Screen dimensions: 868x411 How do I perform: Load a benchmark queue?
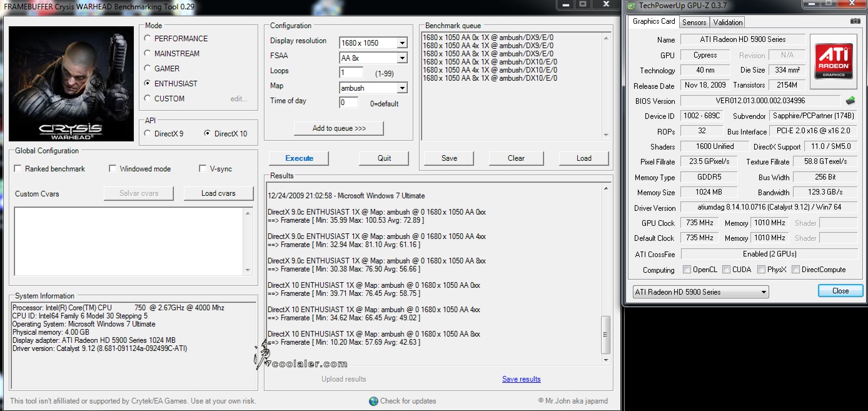[584, 158]
